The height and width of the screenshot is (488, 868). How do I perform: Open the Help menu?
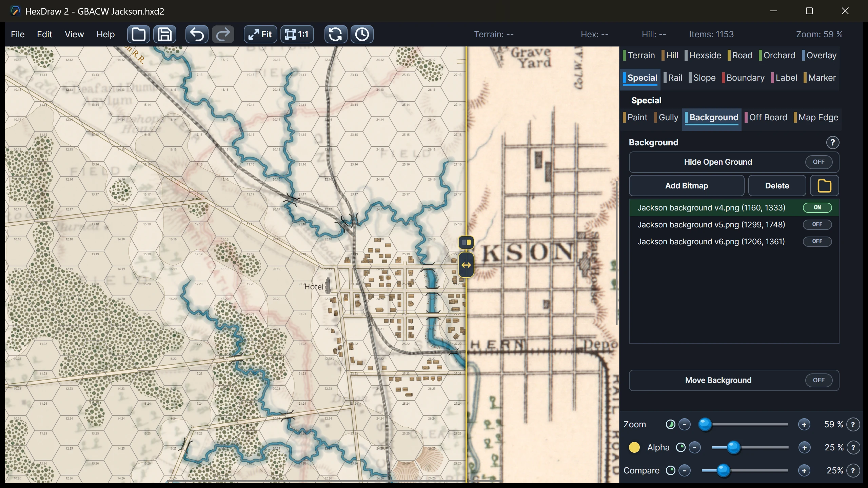click(105, 34)
